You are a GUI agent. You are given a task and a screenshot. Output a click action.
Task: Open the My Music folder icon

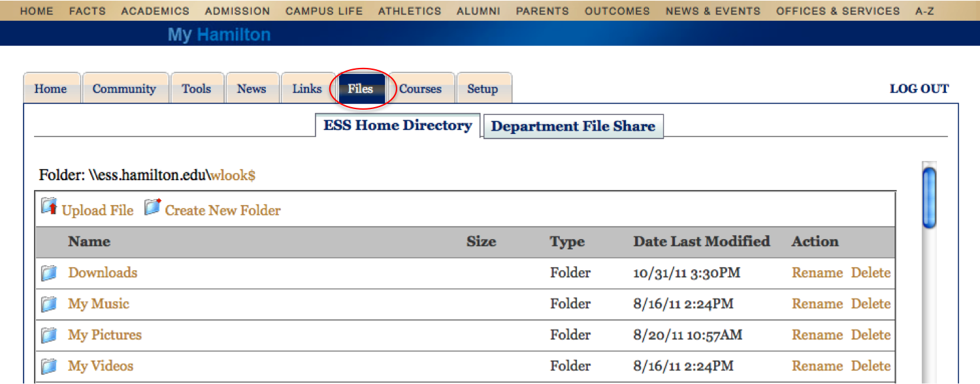point(49,304)
